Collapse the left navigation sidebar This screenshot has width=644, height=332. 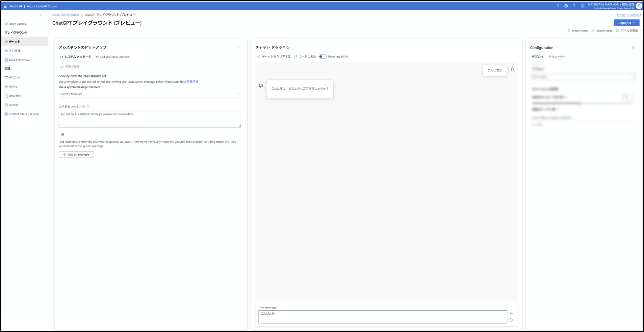point(41,15)
